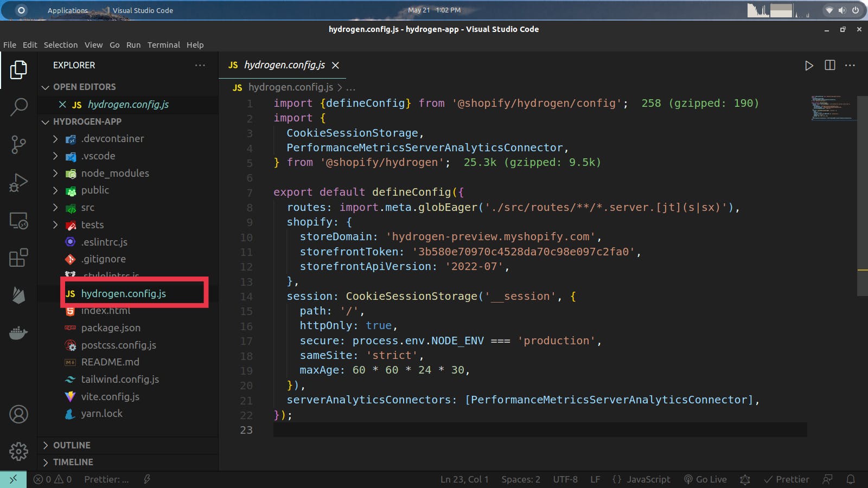Change end of line sequence LF
868x488 pixels.
coord(595,479)
